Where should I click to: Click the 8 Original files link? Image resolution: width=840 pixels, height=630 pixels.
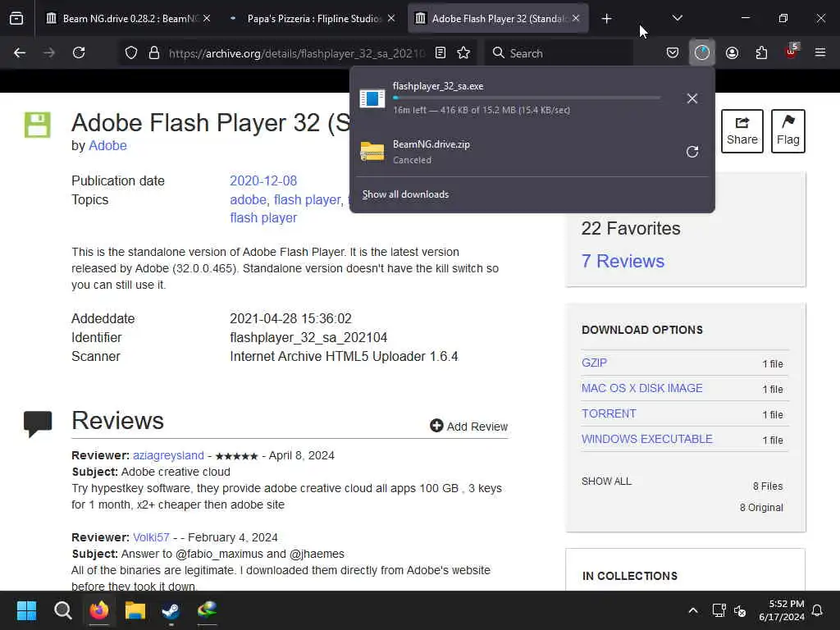(761, 508)
